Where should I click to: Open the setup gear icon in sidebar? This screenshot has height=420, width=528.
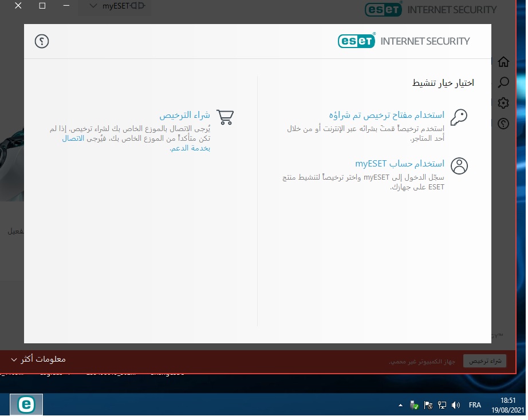click(x=503, y=103)
